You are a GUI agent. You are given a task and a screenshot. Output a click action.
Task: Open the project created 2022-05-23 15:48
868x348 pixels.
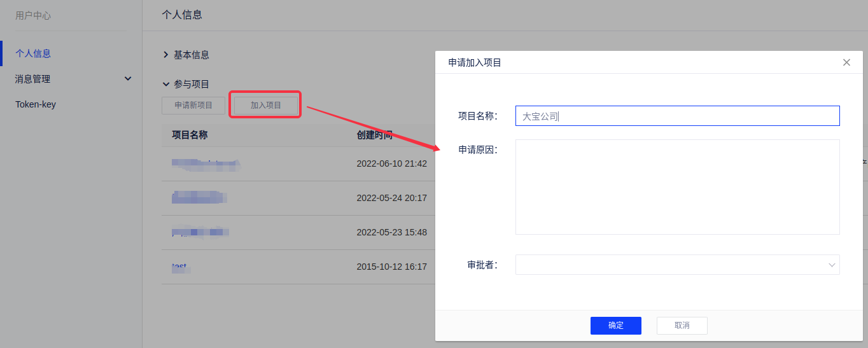point(200,232)
